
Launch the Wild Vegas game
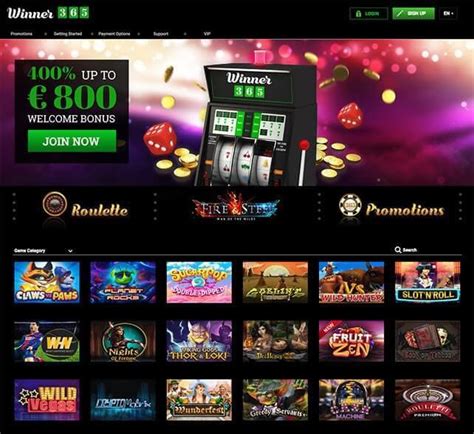point(47,400)
